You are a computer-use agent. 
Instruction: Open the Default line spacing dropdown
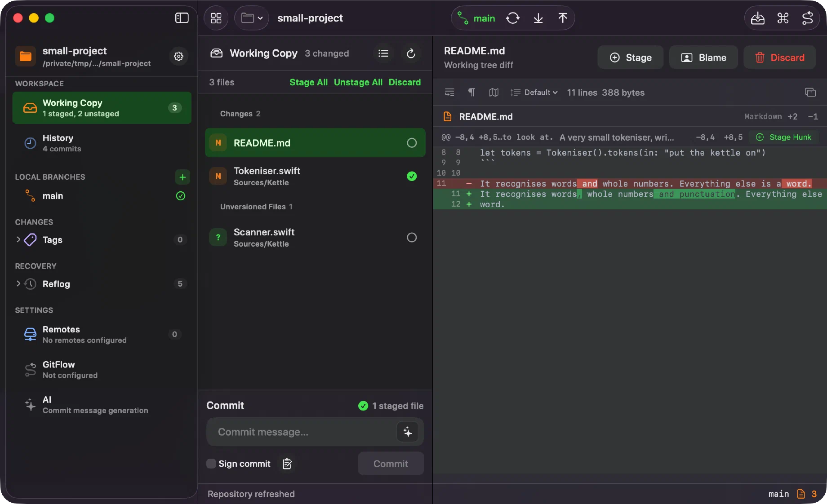pos(534,92)
